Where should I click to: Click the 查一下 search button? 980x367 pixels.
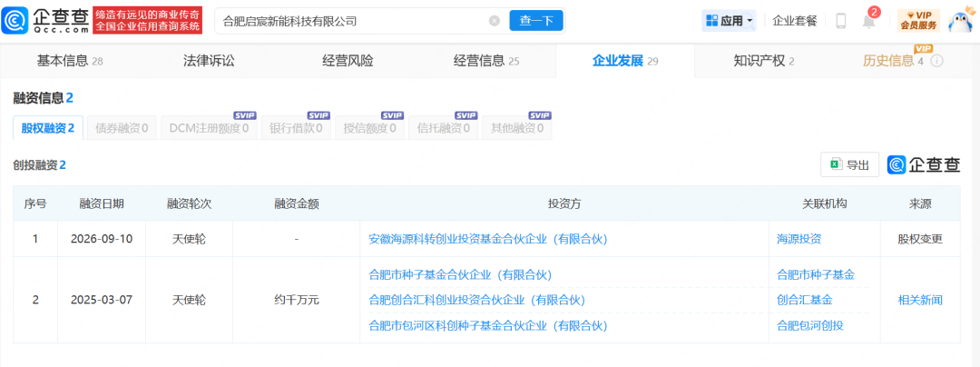click(x=536, y=21)
